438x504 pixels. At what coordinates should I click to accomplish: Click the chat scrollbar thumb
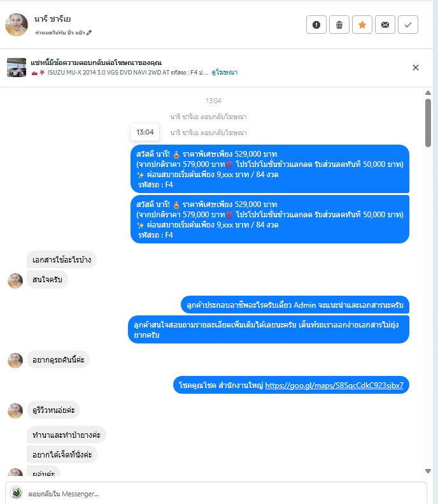coord(428,123)
